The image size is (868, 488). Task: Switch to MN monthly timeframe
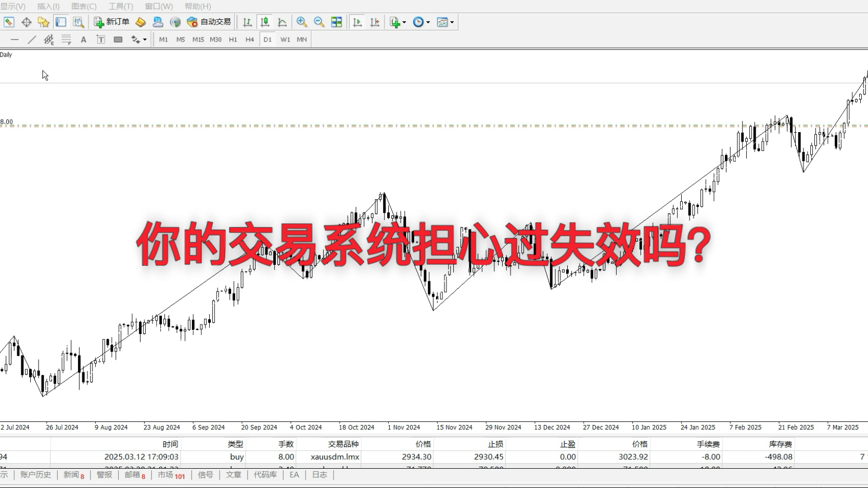[302, 40]
